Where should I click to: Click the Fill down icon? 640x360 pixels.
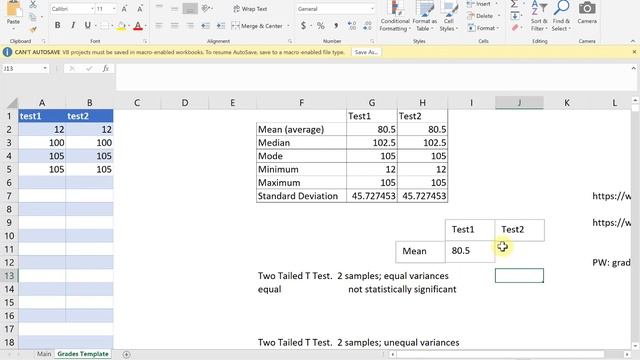click(x=515, y=16)
